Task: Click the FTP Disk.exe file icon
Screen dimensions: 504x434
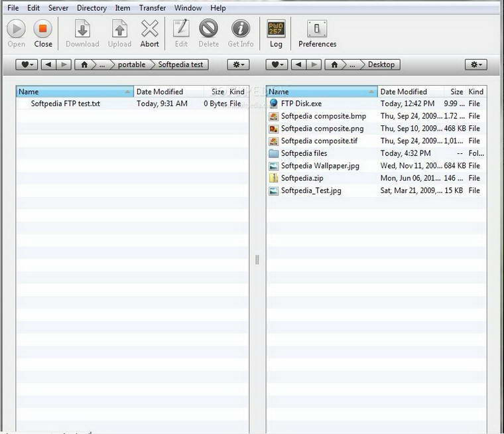Action: coord(273,104)
